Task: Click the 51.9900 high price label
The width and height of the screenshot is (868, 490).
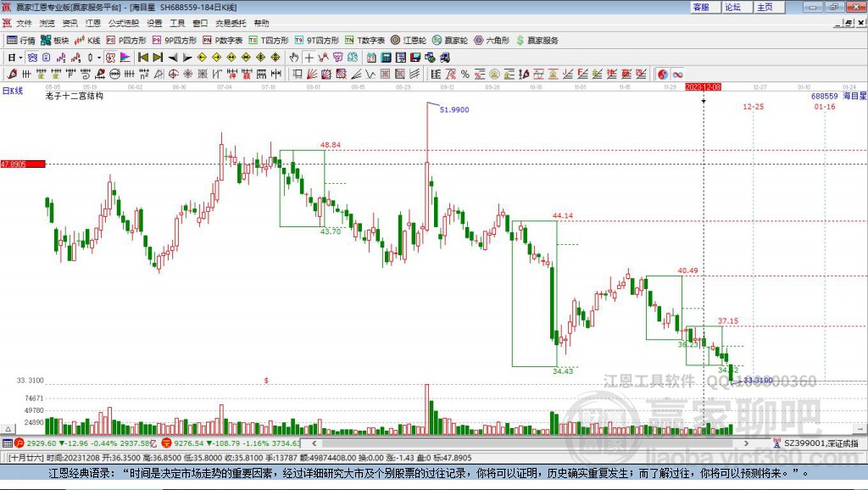Action: (x=454, y=109)
